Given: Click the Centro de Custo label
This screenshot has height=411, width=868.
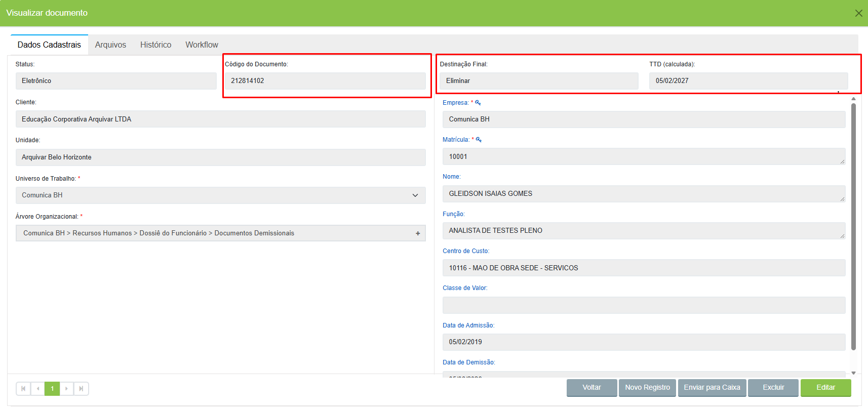Looking at the screenshot, I should pyautogui.click(x=466, y=251).
